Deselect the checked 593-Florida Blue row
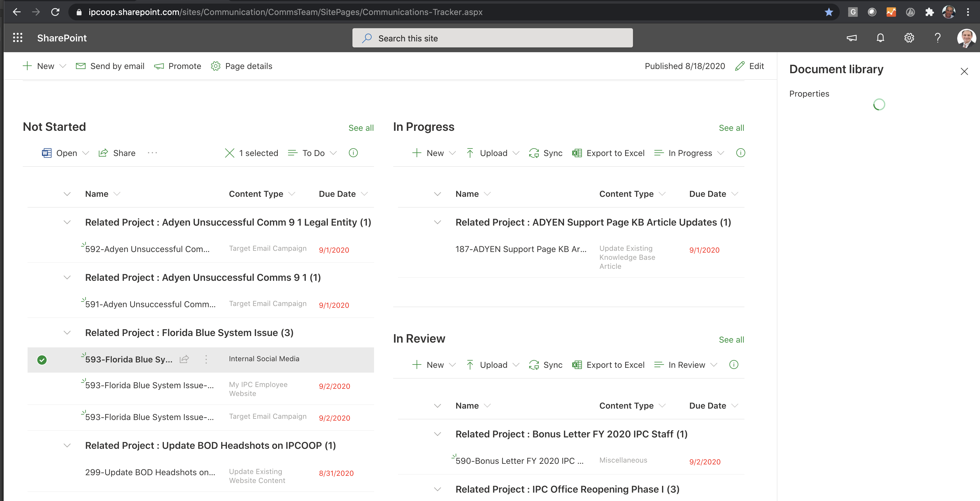 point(42,360)
